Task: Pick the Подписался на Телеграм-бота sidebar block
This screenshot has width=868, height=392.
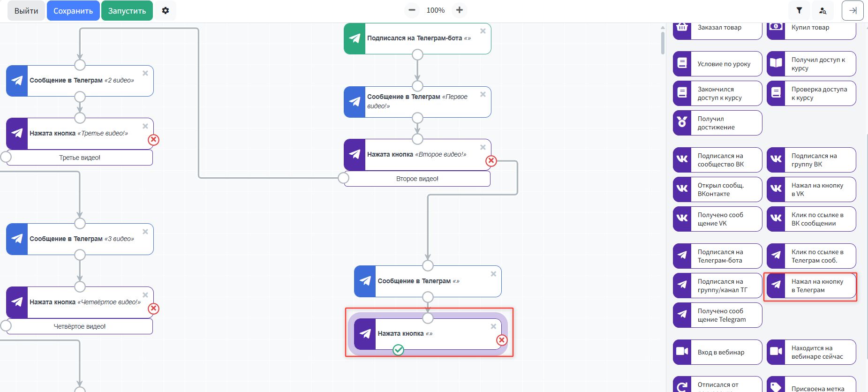Action: pos(717,256)
